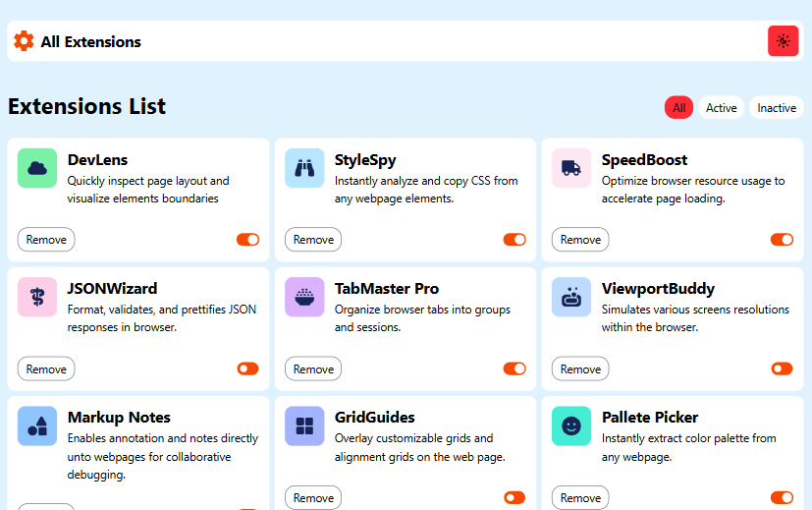
Task: Click the Markup Notes title
Action: coord(119,418)
